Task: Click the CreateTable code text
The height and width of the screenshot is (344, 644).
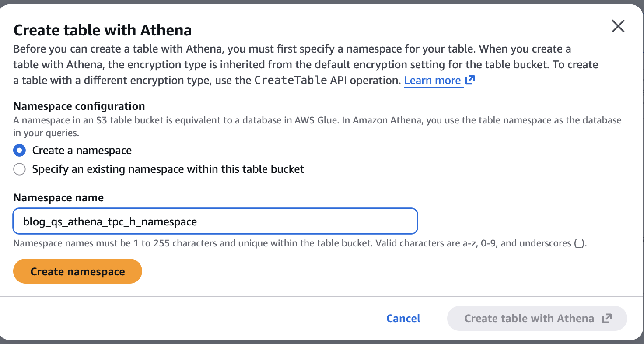Action: pos(290,81)
